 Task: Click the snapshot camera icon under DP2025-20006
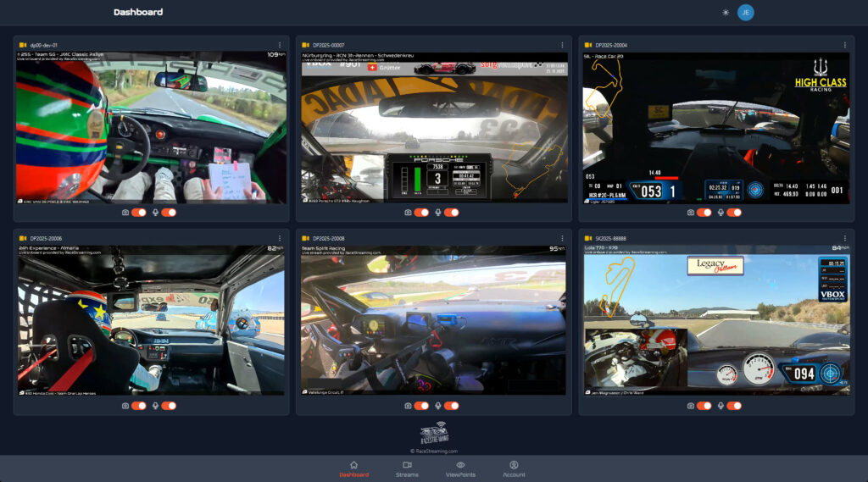[x=125, y=406]
